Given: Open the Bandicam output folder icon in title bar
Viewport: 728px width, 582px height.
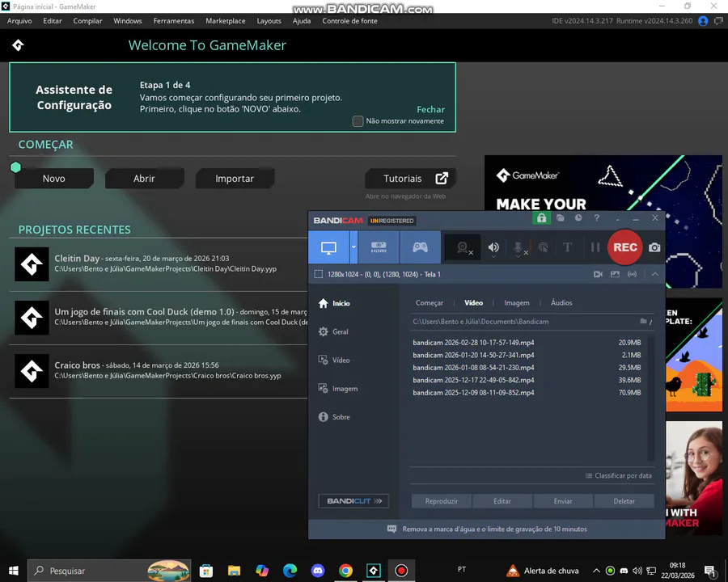Looking at the screenshot, I should click(561, 217).
